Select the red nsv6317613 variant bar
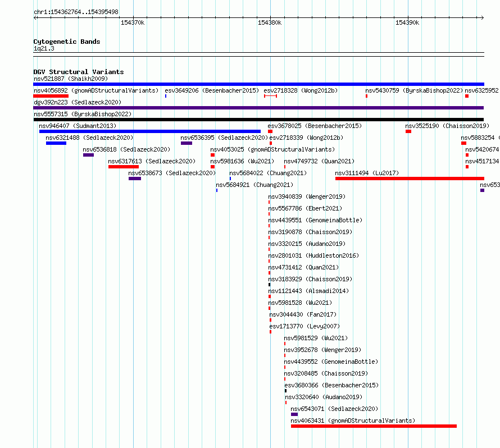 [124, 167]
